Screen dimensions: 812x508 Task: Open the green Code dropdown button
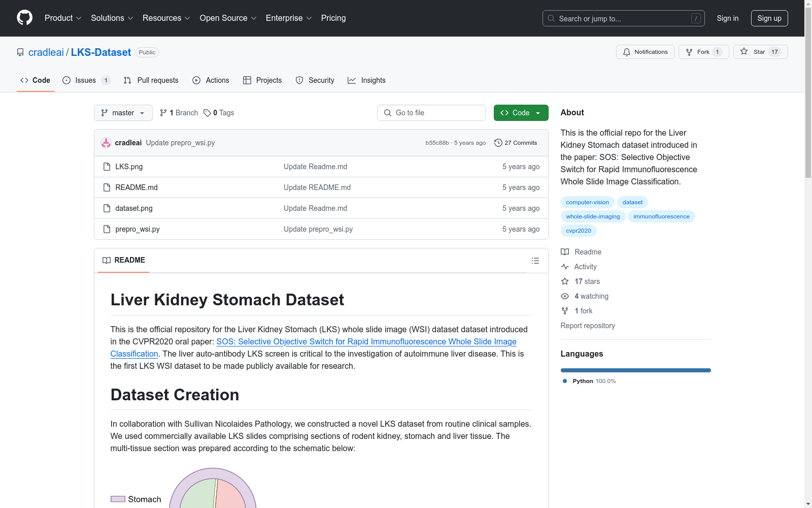click(x=521, y=113)
